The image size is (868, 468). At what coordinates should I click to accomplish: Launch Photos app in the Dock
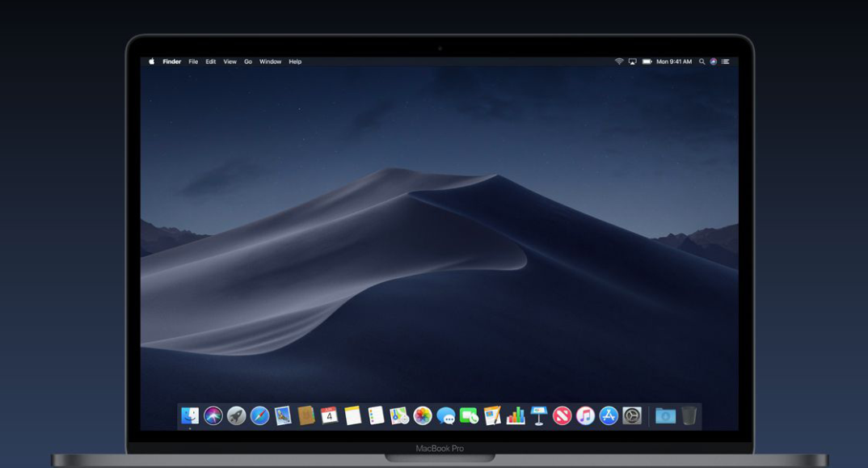[x=423, y=415]
